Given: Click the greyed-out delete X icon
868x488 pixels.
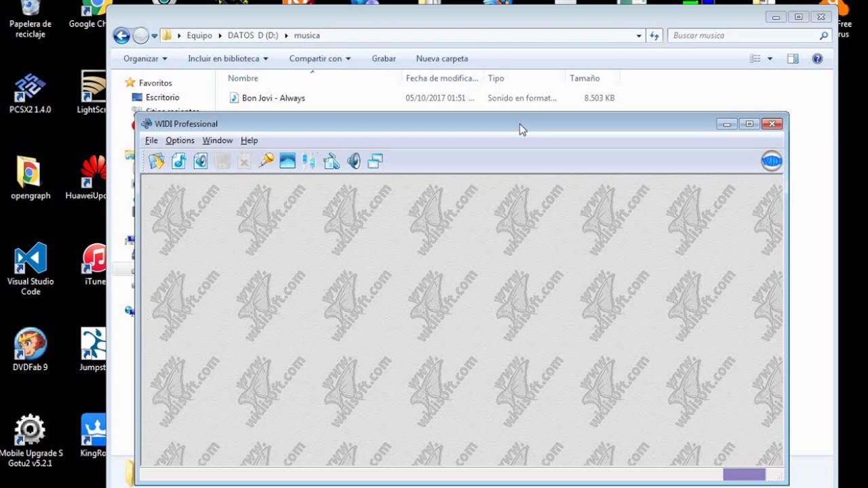Looking at the screenshot, I should [244, 161].
